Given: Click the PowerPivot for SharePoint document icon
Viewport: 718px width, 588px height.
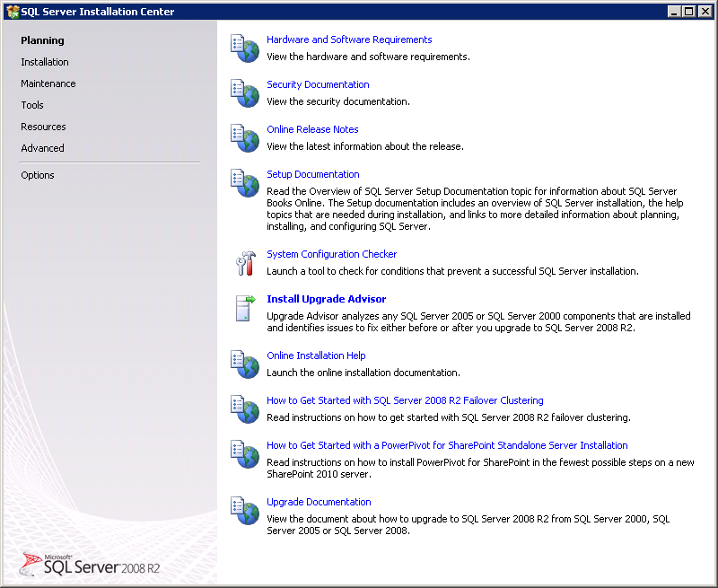Looking at the screenshot, I should (x=244, y=454).
